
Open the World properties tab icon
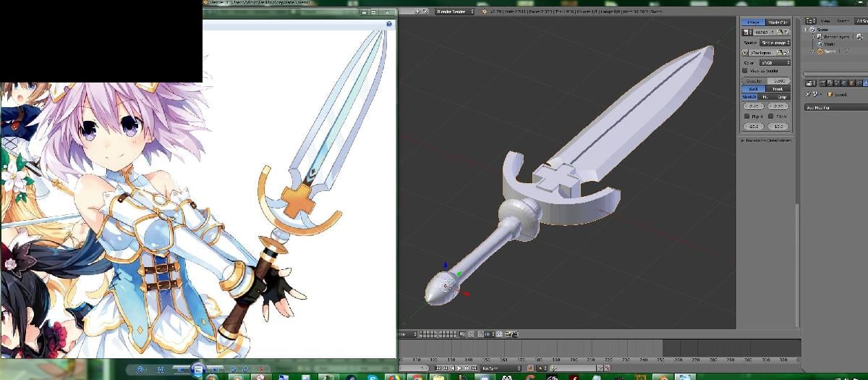[x=844, y=83]
